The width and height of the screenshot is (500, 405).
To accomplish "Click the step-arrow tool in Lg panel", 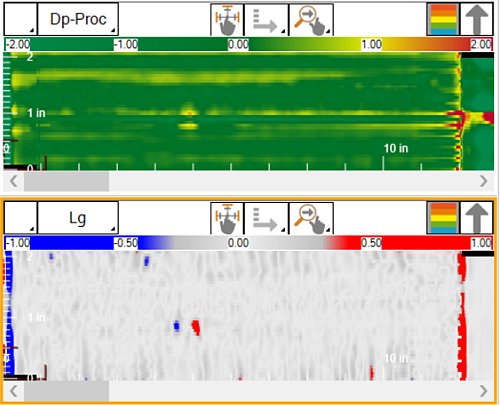I will 266,218.
